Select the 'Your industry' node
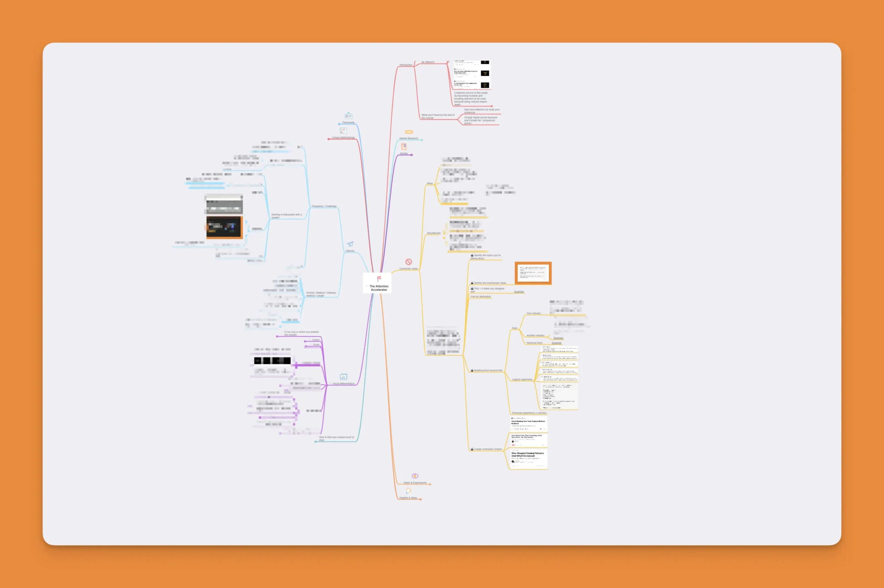 [533, 313]
